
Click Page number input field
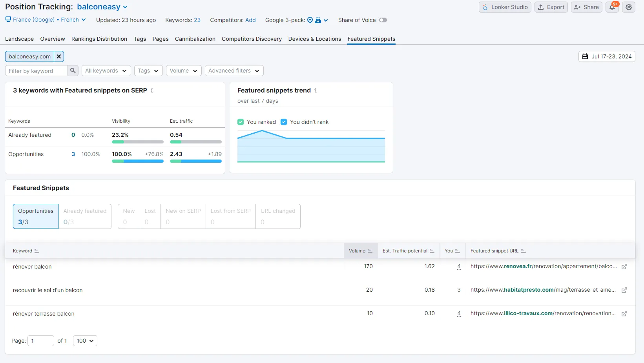(x=41, y=341)
